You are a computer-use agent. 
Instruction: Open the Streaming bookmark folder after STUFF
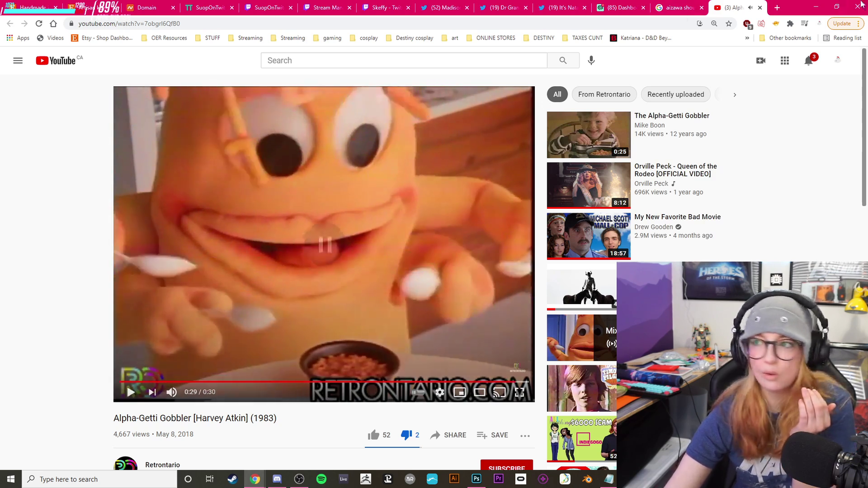pos(245,38)
